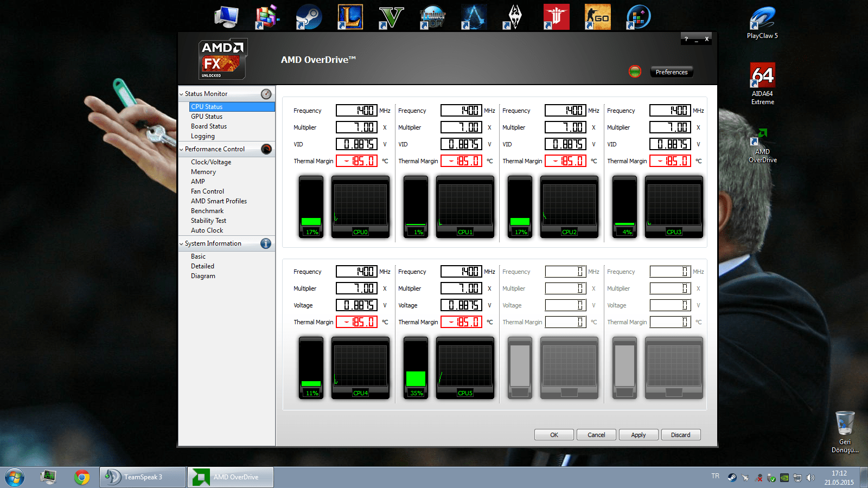This screenshot has width=868, height=488.
Task: Click the CPU5 usage bar showing 35%
Action: pos(416,368)
